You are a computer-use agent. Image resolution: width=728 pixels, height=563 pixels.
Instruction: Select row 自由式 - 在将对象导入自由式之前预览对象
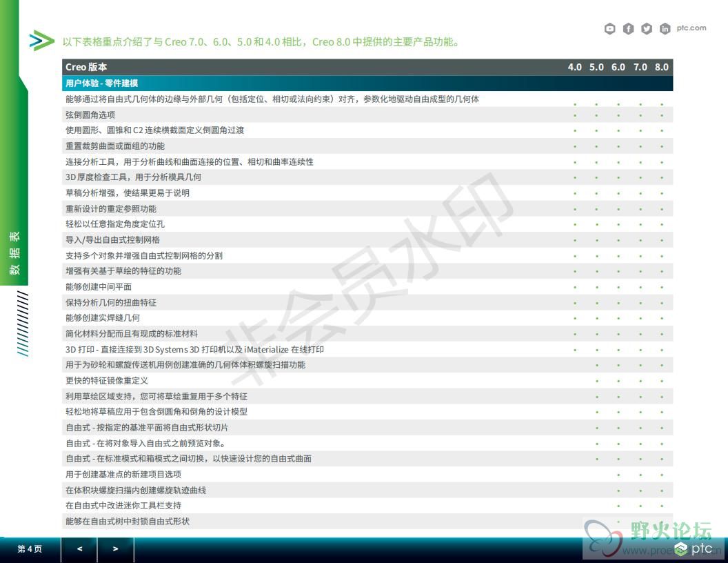coord(367,443)
